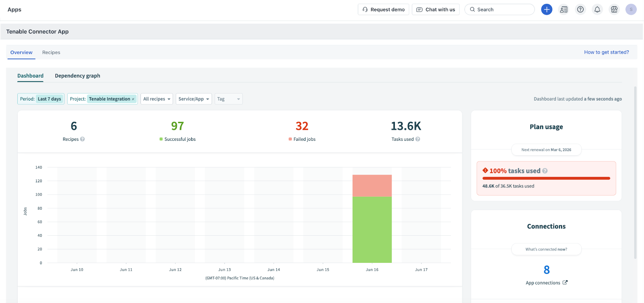Click the red failed segment of Jun 16 bar

point(372,186)
